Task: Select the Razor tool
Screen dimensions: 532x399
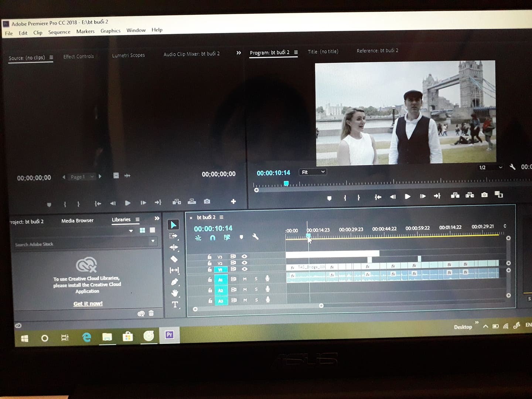Action: [174, 259]
